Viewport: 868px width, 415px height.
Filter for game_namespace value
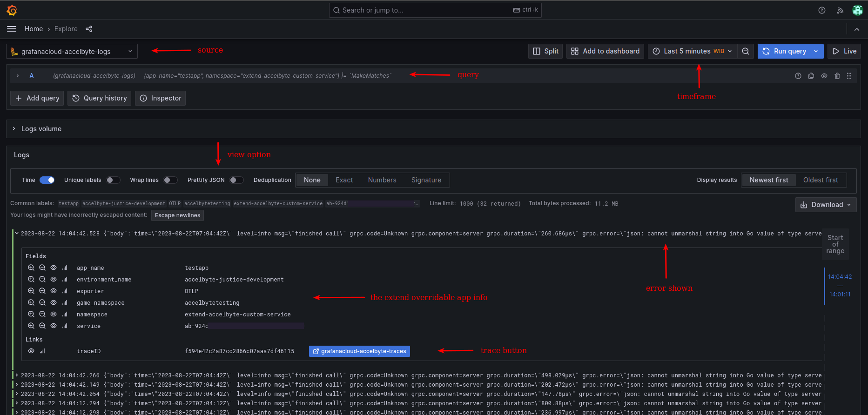point(31,302)
